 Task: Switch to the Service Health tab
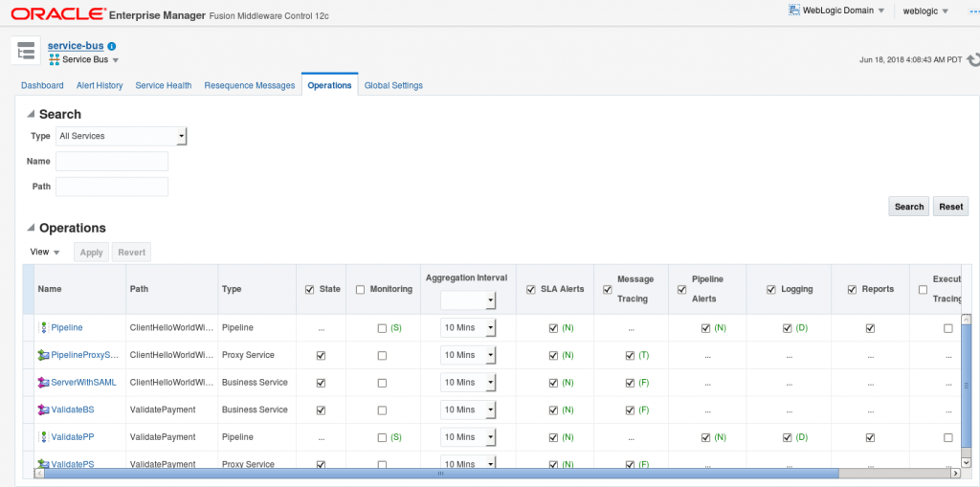click(x=164, y=86)
